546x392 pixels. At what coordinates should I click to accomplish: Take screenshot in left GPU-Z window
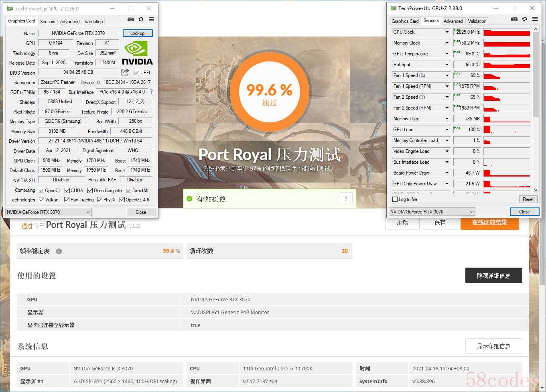131,19
